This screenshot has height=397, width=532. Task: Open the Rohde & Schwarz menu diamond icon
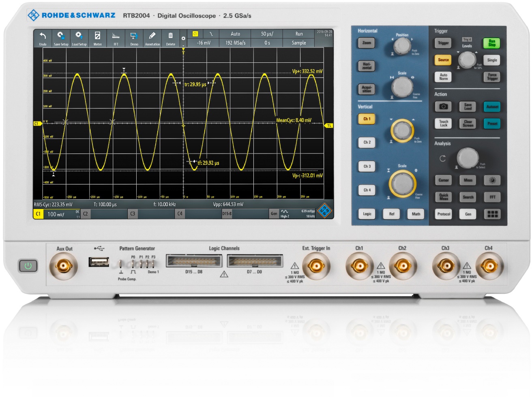click(x=324, y=210)
